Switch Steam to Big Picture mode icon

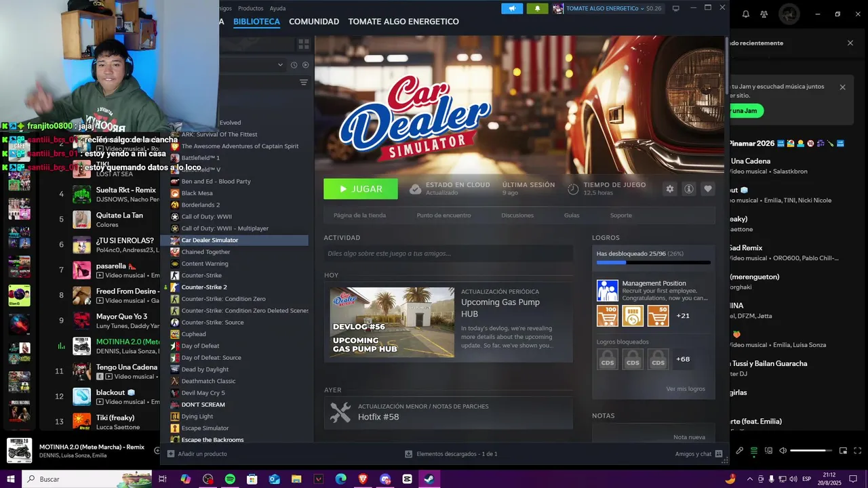pos(675,8)
